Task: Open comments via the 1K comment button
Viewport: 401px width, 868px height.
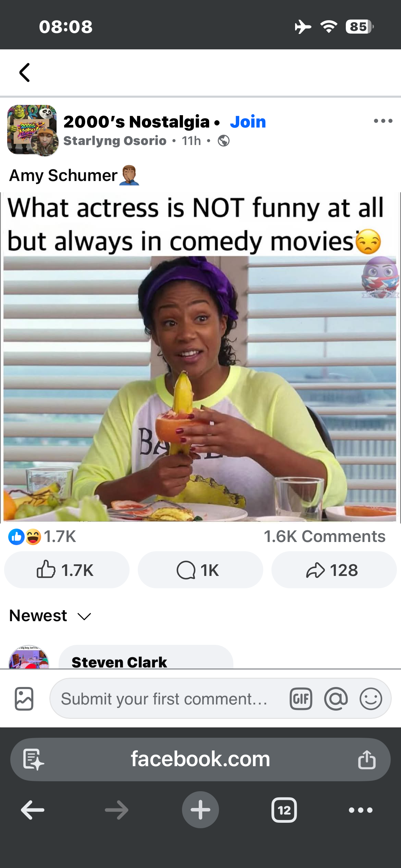Action: tap(200, 570)
